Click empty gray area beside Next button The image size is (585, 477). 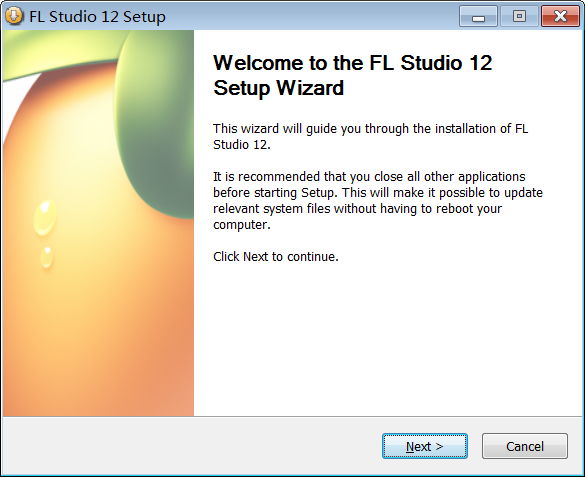(x=187, y=446)
